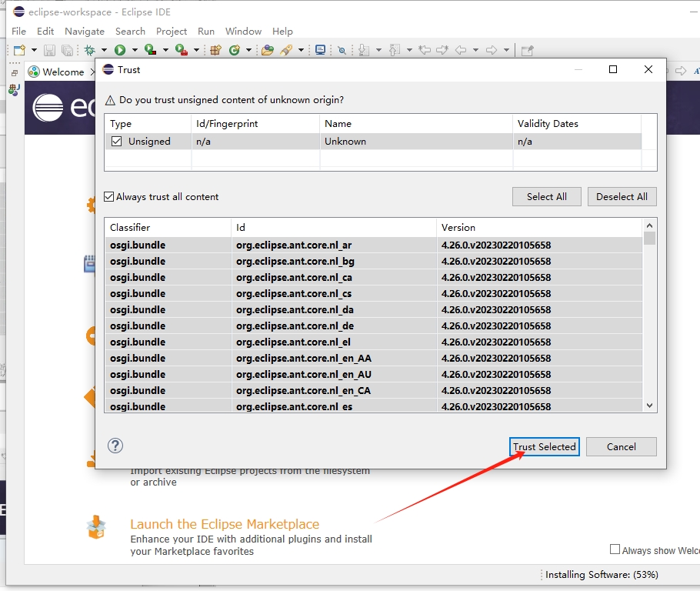Click the disabled Save icon in toolbar

click(x=49, y=50)
